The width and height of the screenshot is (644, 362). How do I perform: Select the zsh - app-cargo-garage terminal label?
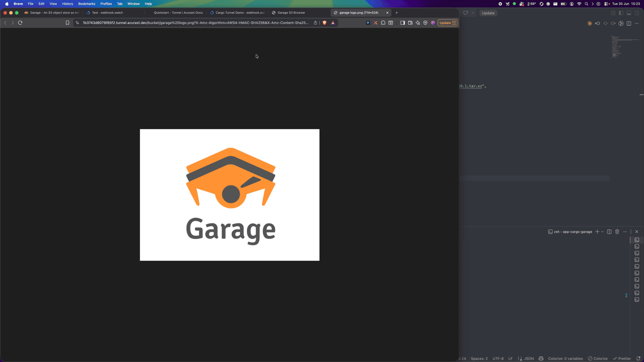coord(570,232)
